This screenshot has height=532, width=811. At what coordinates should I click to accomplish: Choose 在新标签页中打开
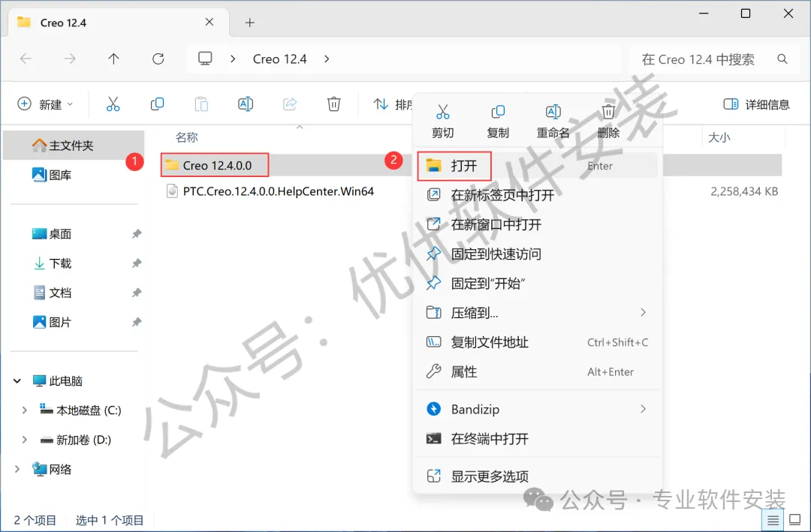(x=538, y=195)
